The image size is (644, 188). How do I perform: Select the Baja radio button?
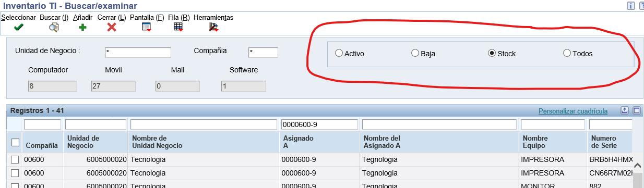click(x=415, y=53)
